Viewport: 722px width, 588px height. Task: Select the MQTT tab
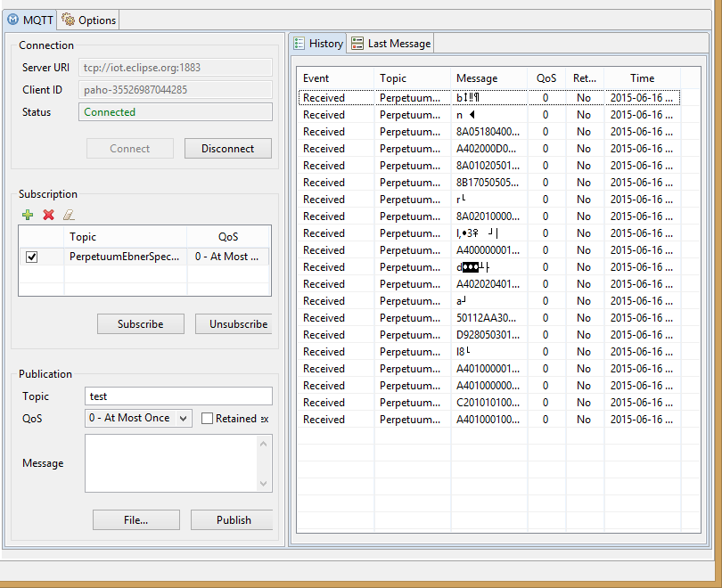pos(30,20)
